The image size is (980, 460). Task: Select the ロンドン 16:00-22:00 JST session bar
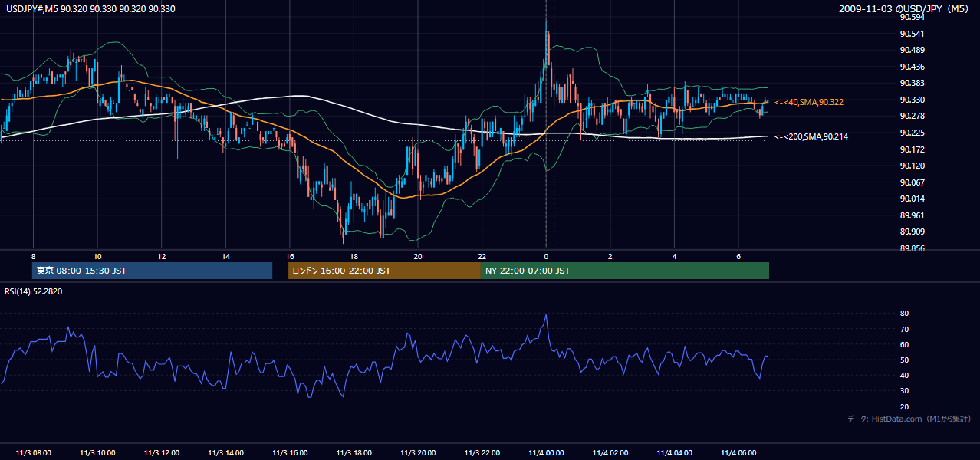tap(384, 271)
